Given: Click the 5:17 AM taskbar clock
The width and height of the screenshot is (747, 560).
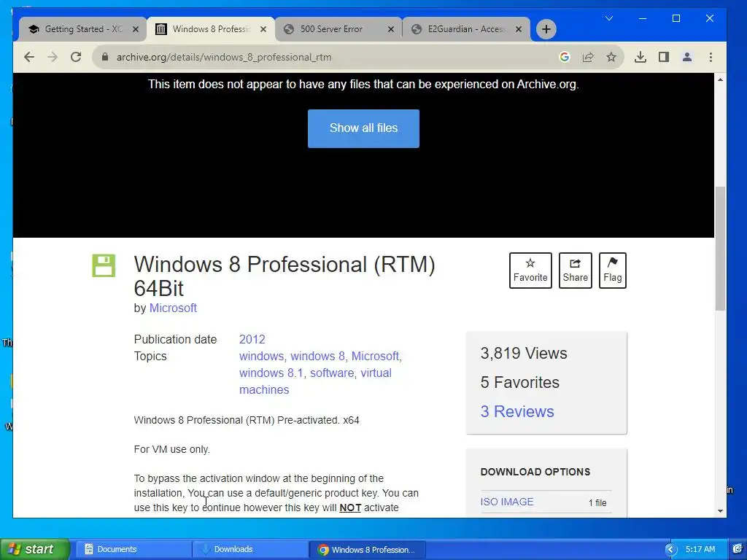Looking at the screenshot, I should click(x=700, y=549).
